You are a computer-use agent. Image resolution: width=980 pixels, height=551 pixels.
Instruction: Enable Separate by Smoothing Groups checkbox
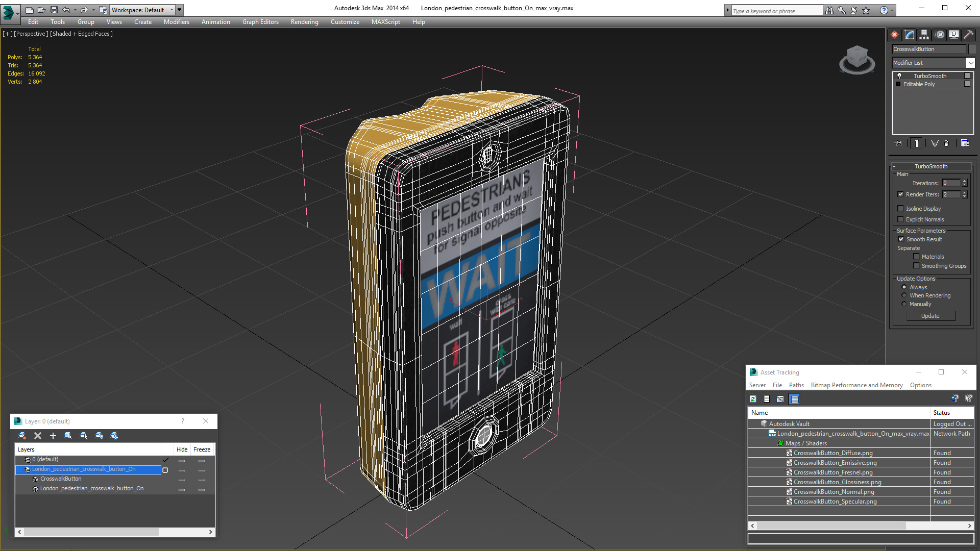point(917,266)
